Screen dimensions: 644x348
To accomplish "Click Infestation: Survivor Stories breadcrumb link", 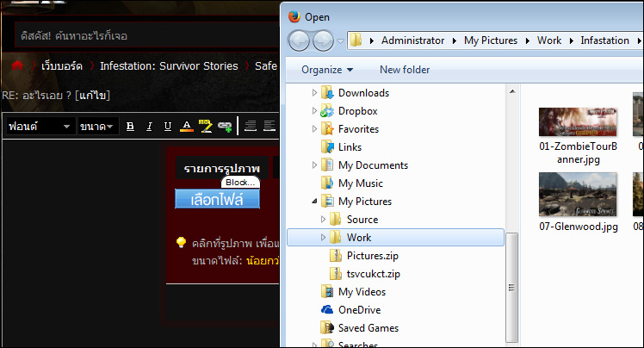I will click(x=169, y=65).
